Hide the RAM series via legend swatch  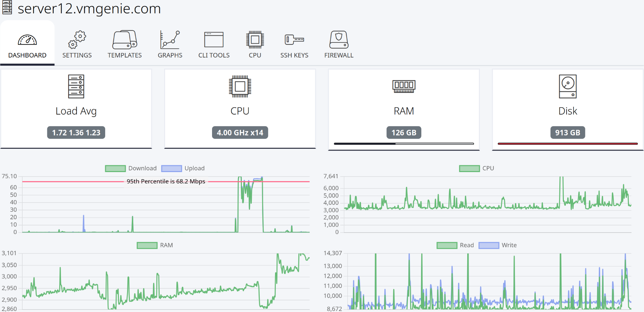[147, 245]
